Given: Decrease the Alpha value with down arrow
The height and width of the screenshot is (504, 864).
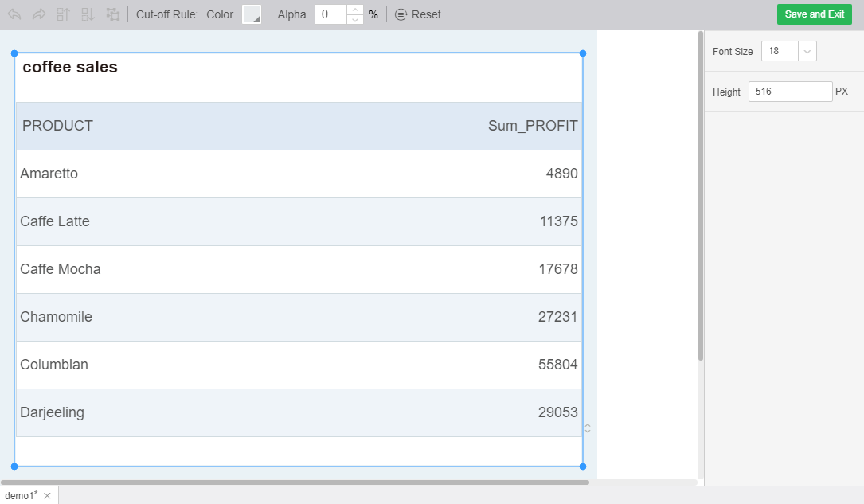Looking at the screenshot, I should click(355, 19).
